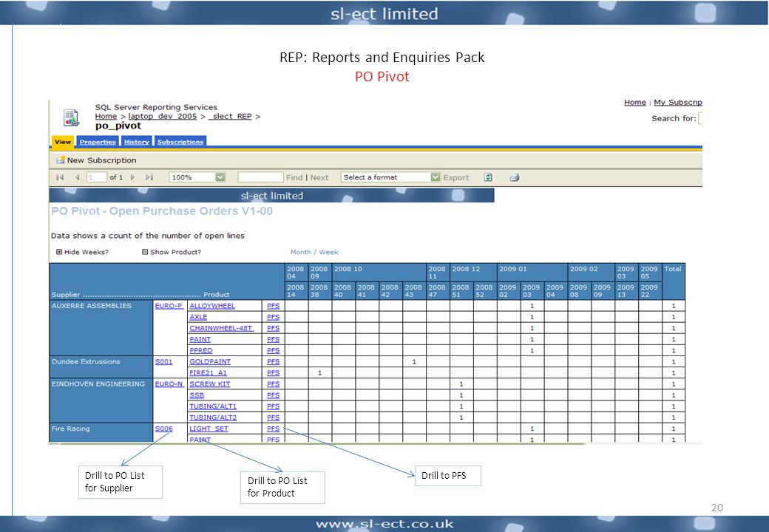
Task: Click the Export button
Action: [x=456, y=177]
